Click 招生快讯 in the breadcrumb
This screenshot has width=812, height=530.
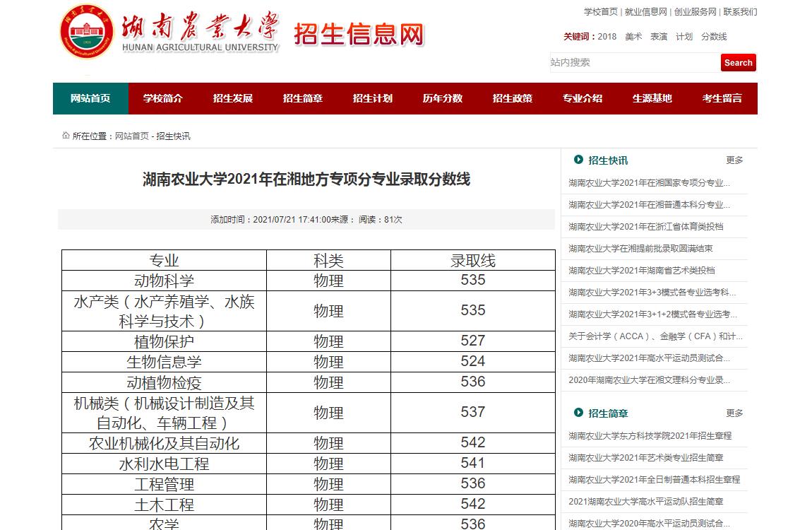(x=174, y=136)
